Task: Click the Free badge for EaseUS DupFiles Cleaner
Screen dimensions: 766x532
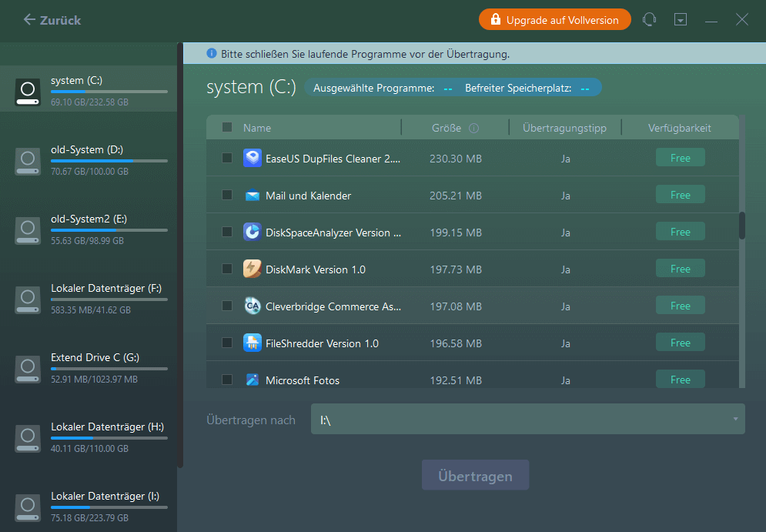Action: coord(680,158)
